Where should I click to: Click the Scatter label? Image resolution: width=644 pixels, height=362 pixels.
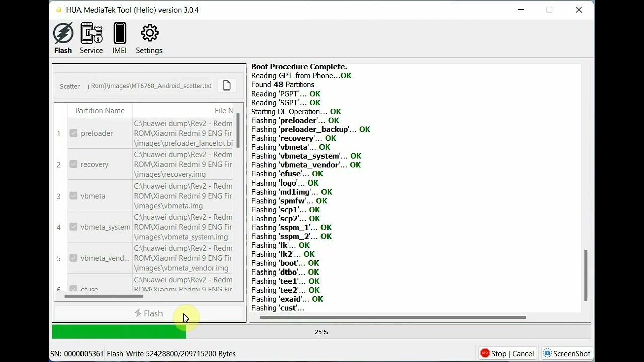tap(70, 86)
